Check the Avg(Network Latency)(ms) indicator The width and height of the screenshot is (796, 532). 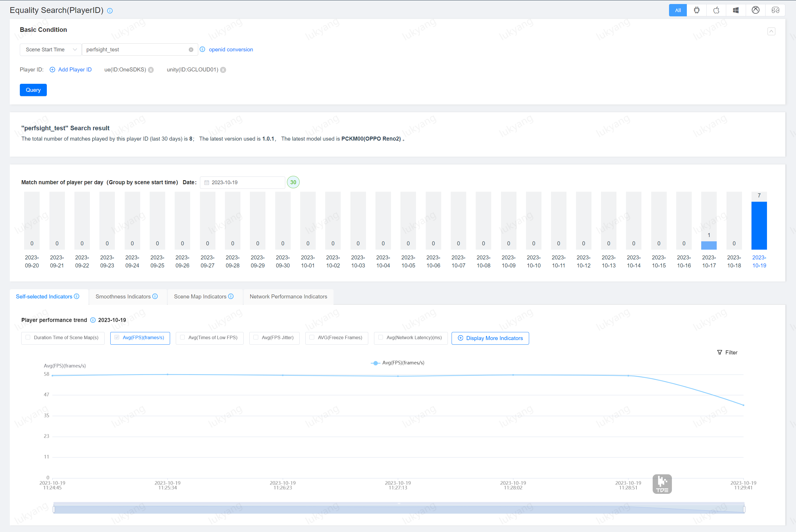(x=381, y=337)
